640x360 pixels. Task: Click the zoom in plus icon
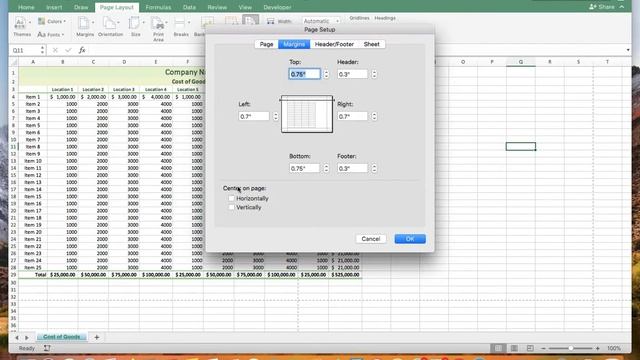pos(598,349)
